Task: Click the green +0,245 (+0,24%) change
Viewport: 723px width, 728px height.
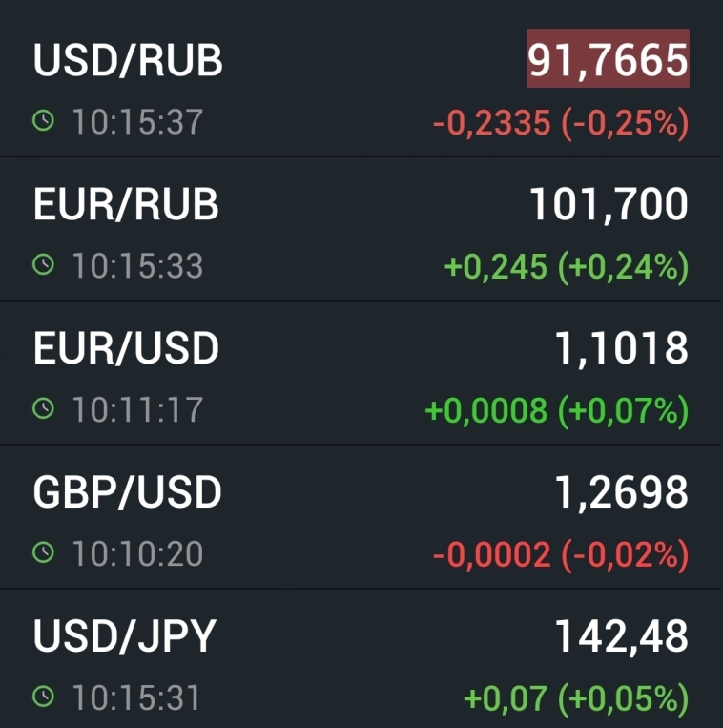Action: pos(567,267)
